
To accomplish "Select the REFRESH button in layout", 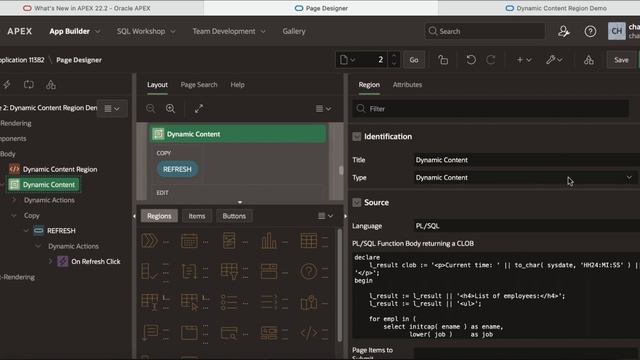I will point(177,169).
